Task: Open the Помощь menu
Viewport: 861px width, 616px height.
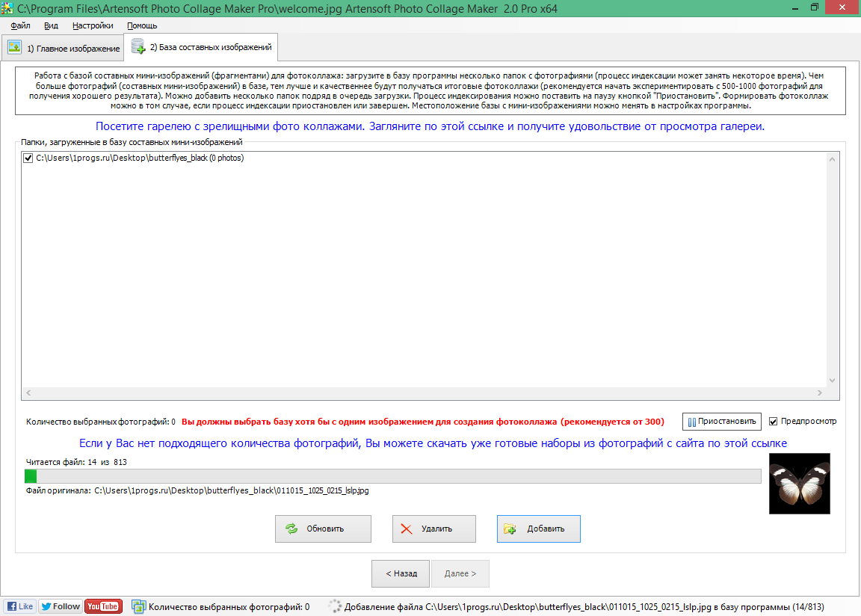Action: pos(142,25)
